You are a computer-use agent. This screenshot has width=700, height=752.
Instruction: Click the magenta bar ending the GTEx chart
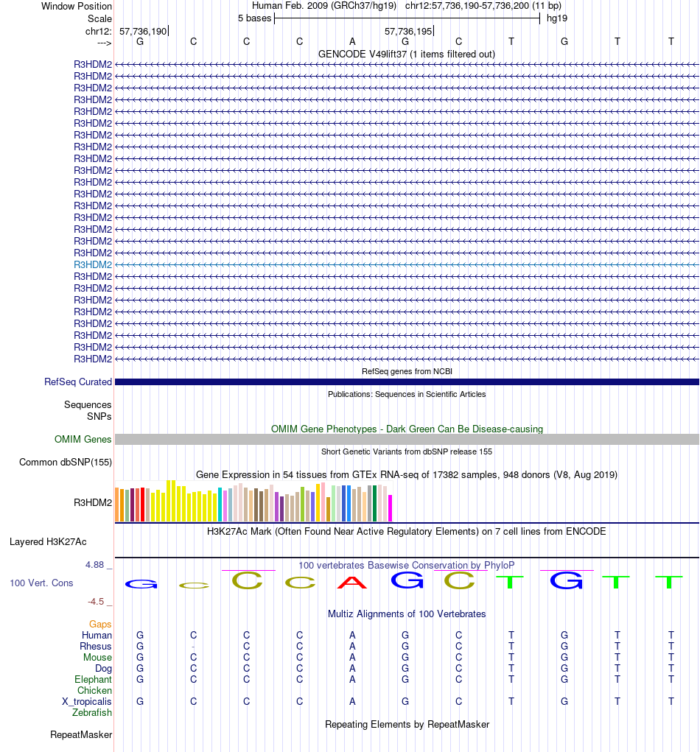pyautogui.click(x=390, y=508)
